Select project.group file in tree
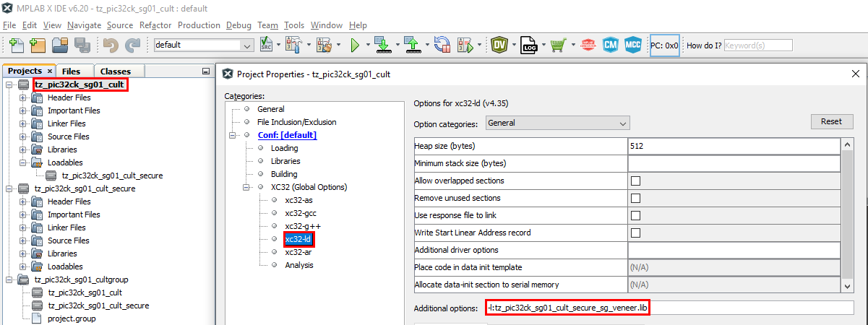This screenshot has width=868, height=325. click(72, 318)
